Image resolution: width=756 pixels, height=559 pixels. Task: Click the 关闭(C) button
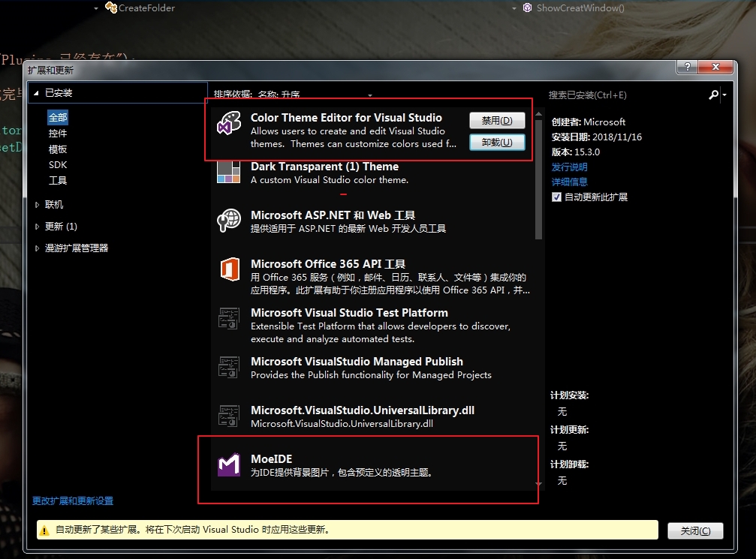click(695, 530)
